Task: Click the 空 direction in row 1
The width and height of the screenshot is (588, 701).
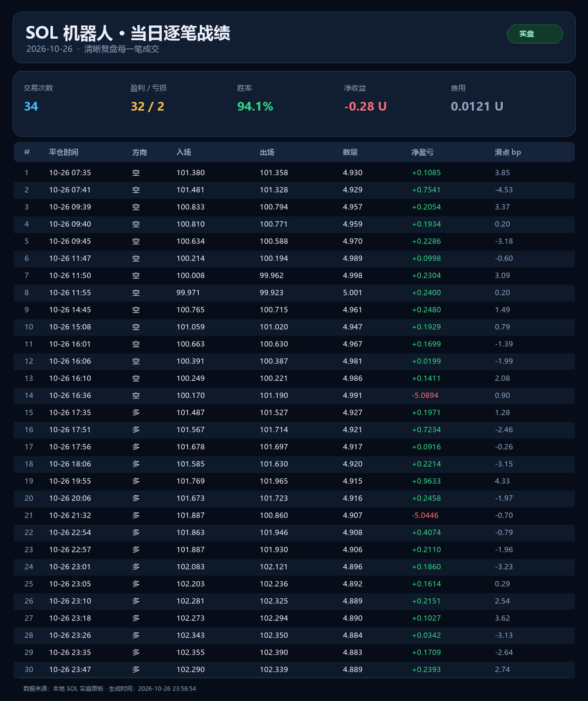Action: click(136, 173)
